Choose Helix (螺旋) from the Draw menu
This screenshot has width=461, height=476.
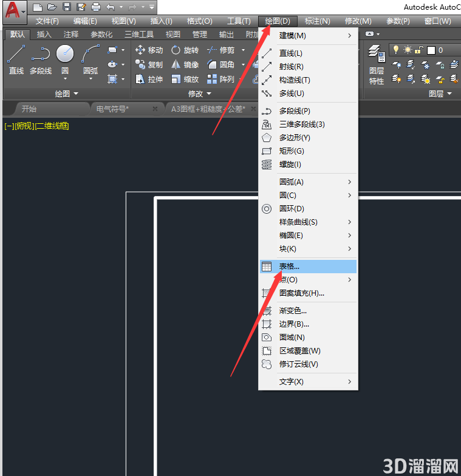pos(309,165)
